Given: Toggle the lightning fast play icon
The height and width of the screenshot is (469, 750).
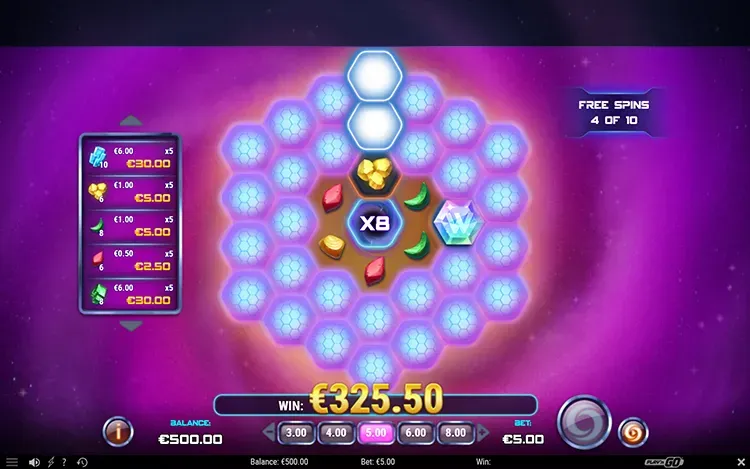Looking at the screenshot, I should 51,462.
